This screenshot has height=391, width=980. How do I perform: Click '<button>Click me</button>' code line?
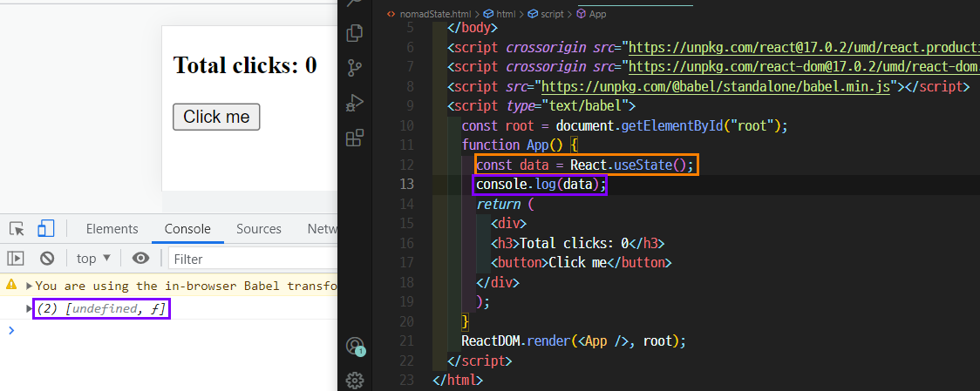click(582, 262)
